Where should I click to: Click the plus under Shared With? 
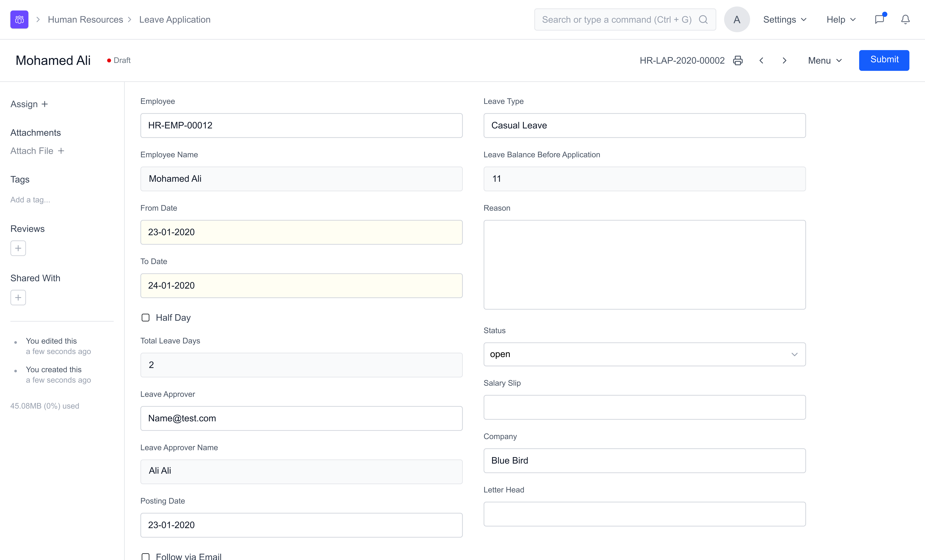tap(18, 298)
